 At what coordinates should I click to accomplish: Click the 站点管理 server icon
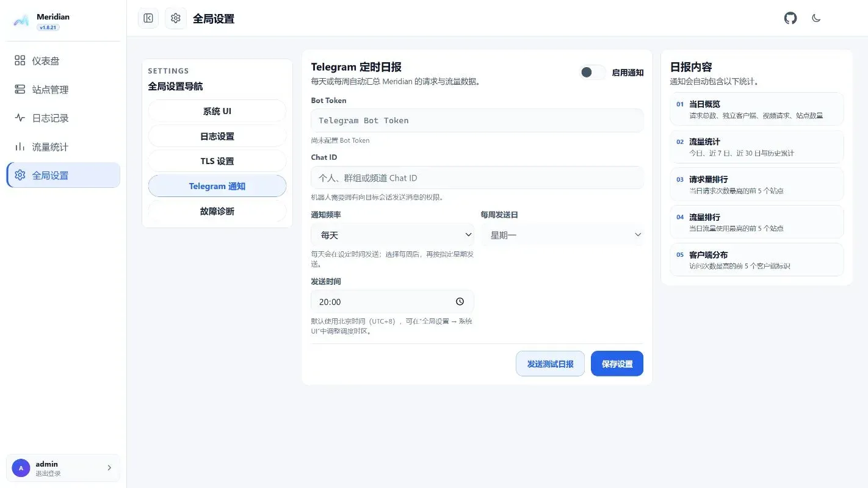click(20, 90)
